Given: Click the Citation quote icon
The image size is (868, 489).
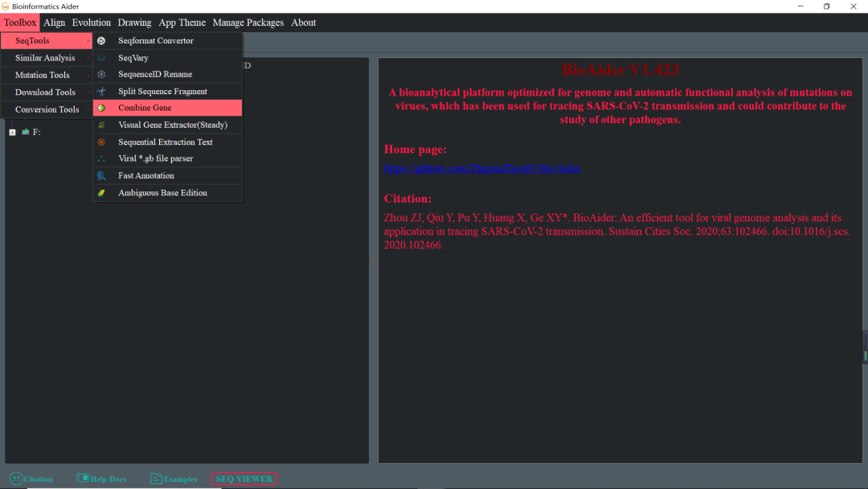Looking at the screenshot, I should 16,479.
